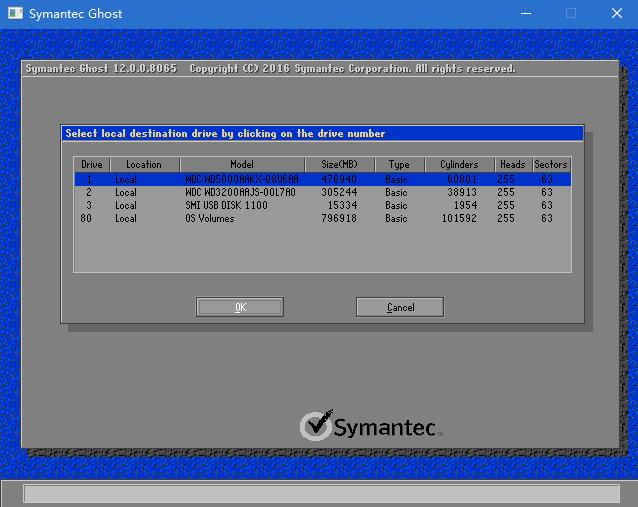
Task: Click cylinders value 38913
Action: tap(462, 192)
